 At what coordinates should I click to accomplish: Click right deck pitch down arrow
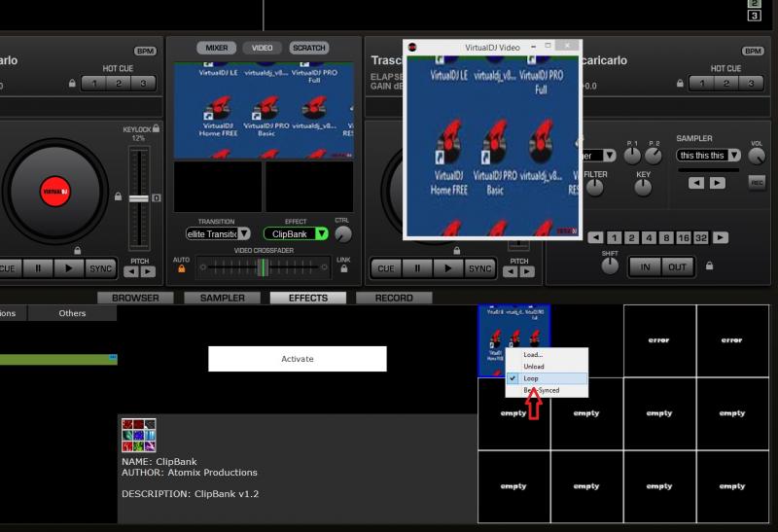(511, 271)
